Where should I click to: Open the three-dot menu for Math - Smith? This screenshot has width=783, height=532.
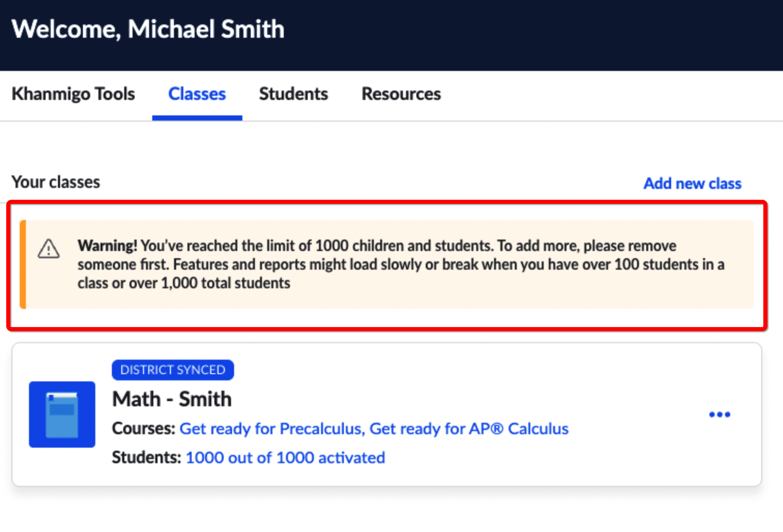(720, 415)
